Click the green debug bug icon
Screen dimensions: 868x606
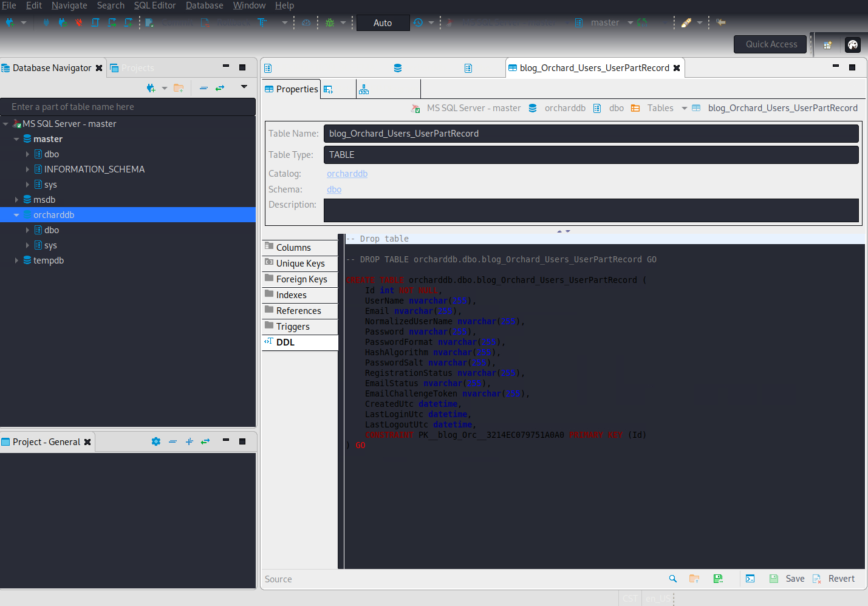pos(330,22)
